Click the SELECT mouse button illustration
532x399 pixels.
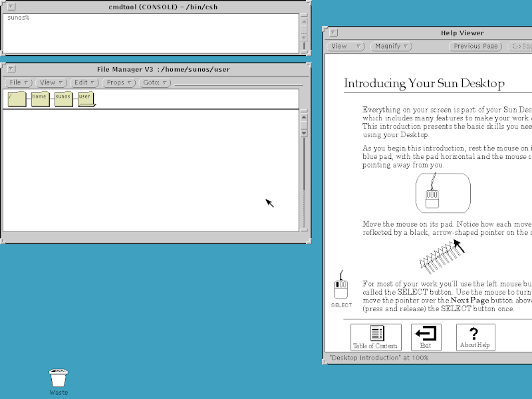point(341,289)
